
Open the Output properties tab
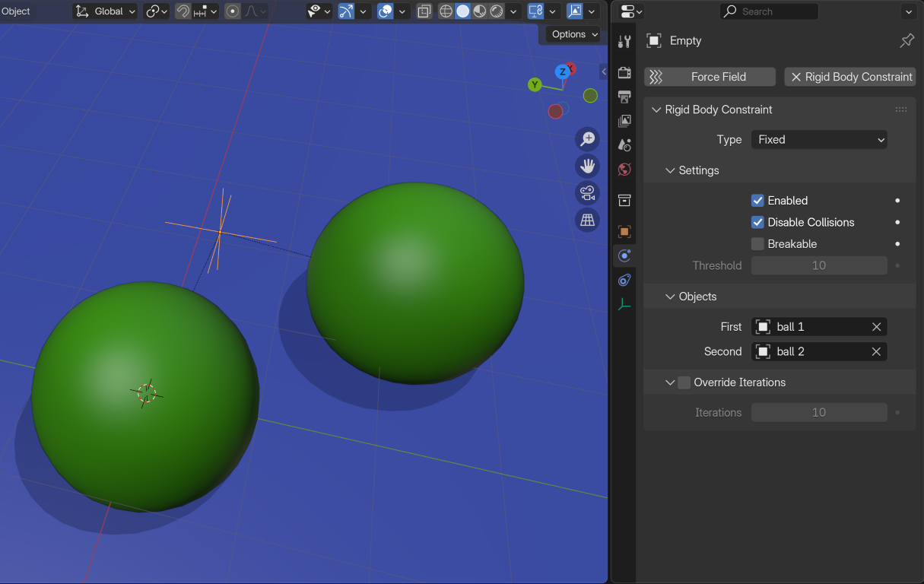point(624,97)
